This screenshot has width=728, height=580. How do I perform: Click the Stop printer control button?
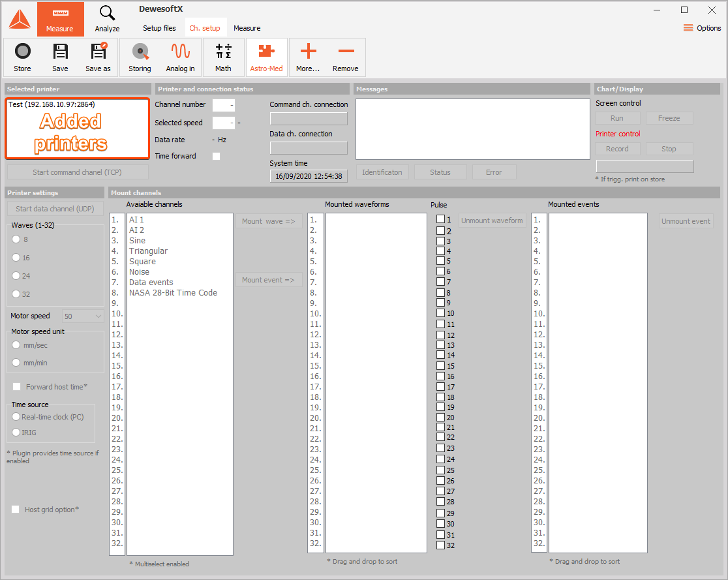coord(669,149)
